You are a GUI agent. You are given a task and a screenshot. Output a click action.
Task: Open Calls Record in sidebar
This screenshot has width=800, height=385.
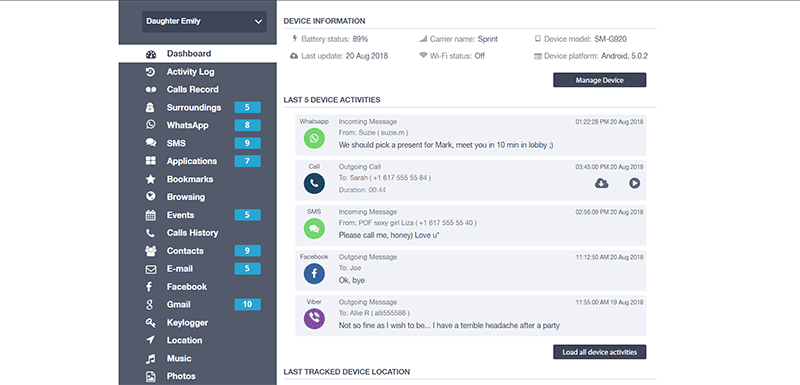click(192, 90)
